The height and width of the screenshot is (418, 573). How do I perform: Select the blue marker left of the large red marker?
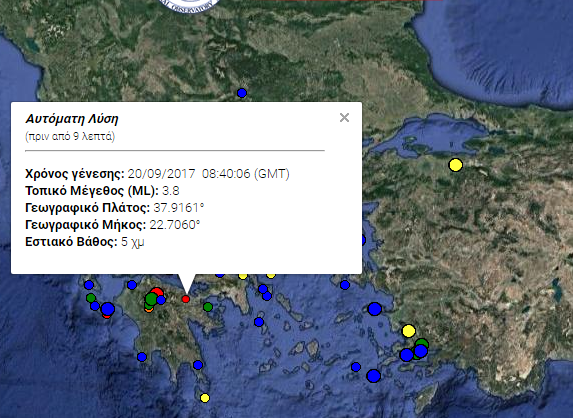click(132, 285)
